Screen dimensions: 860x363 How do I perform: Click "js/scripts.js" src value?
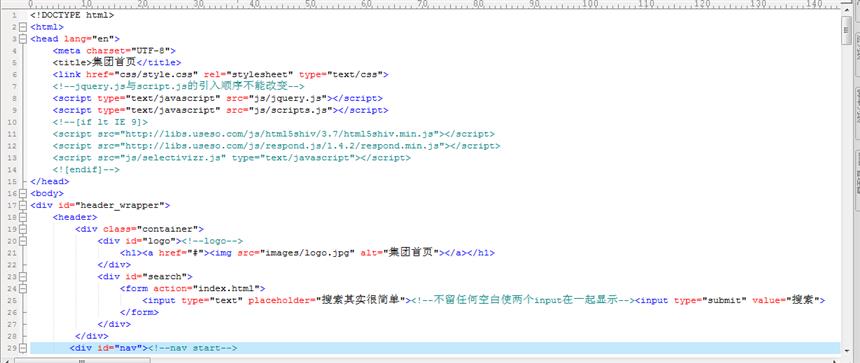click(290, 110)
